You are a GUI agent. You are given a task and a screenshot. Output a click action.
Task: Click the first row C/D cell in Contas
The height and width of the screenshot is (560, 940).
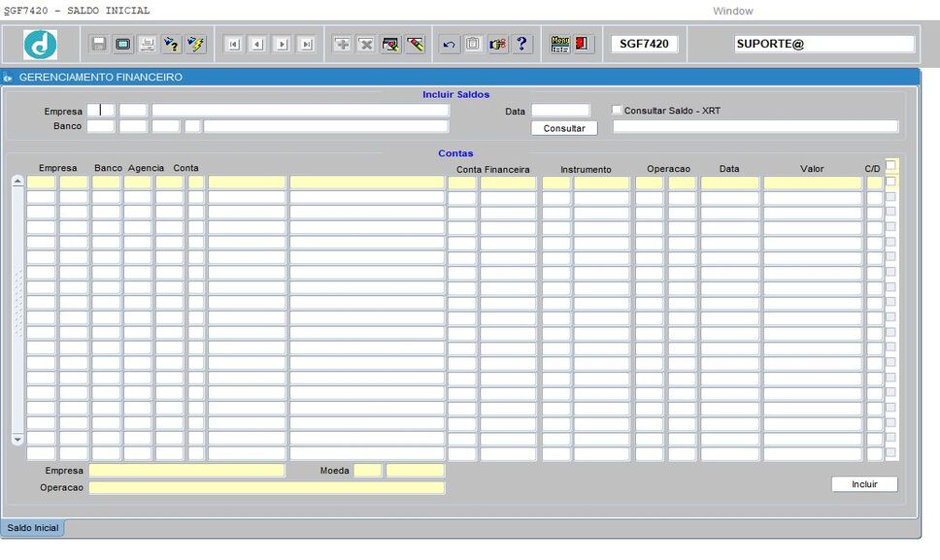coord(875,182)
